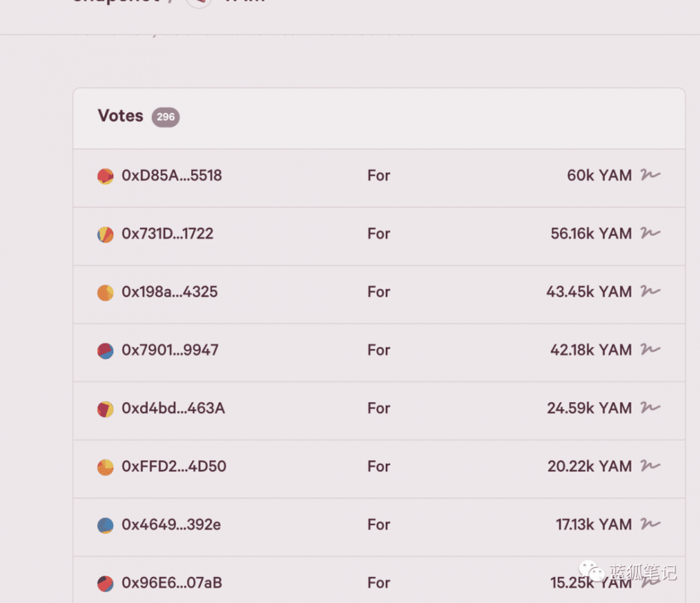The width and height of the screenshot is (700, 603).
Task: Open voter address 0xFFD2...4D50
Action: [x=174, y=467]
